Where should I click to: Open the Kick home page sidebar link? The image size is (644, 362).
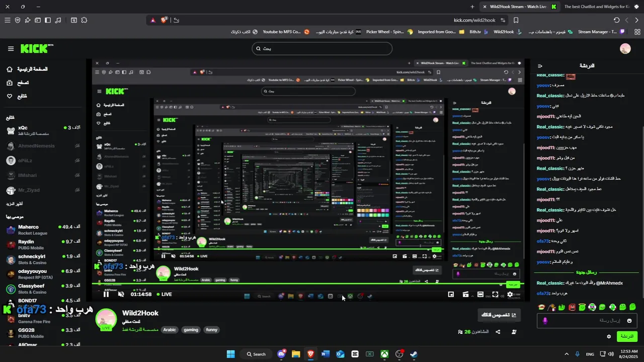coord(27,69)
